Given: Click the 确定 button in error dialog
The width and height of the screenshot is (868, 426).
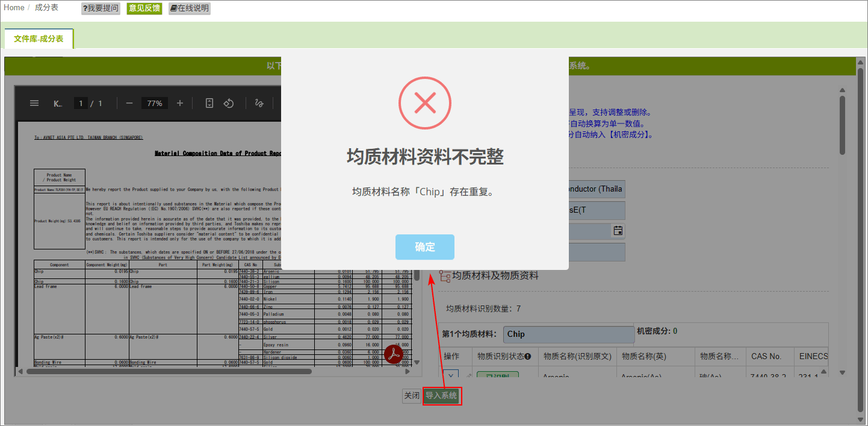Looking at the screenshot, I should point(425,247).
